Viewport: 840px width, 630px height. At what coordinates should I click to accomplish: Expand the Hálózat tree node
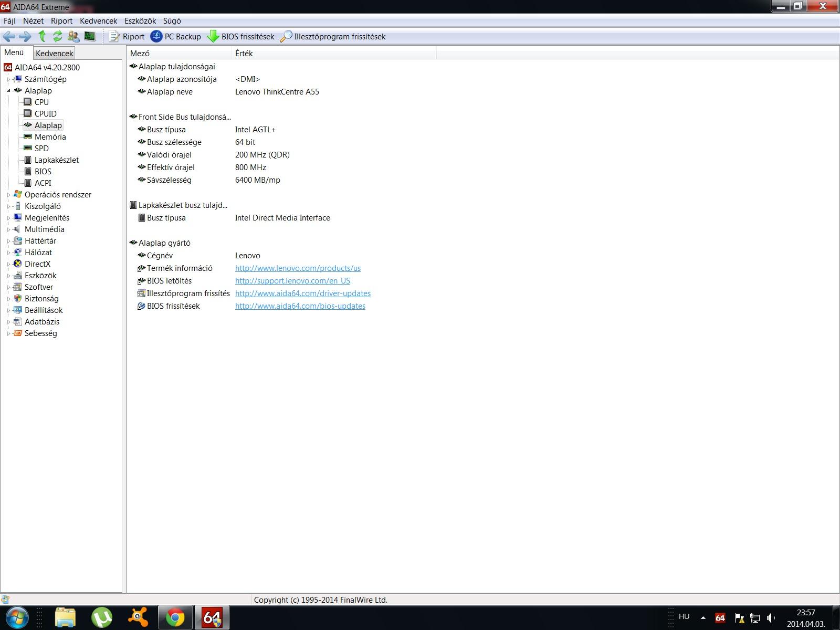pos(8,253)
